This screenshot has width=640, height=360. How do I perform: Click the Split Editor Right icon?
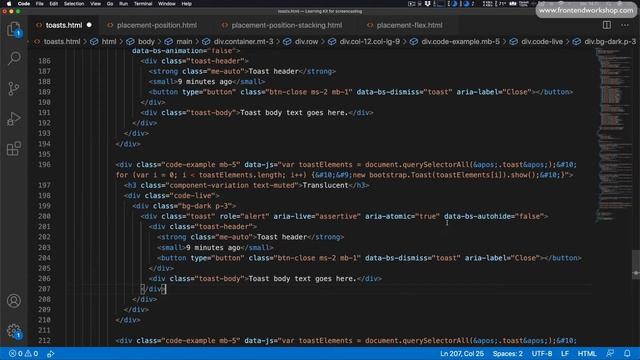pyautogui.click(x=607, y=25)
